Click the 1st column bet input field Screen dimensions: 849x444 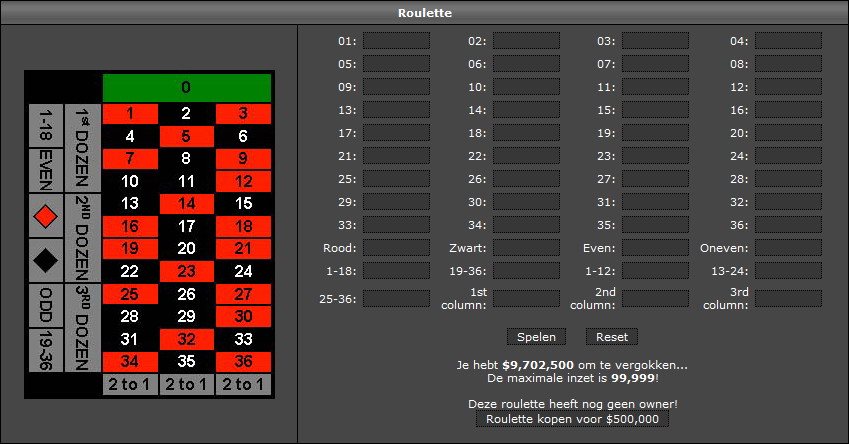[x=526, y=298]
